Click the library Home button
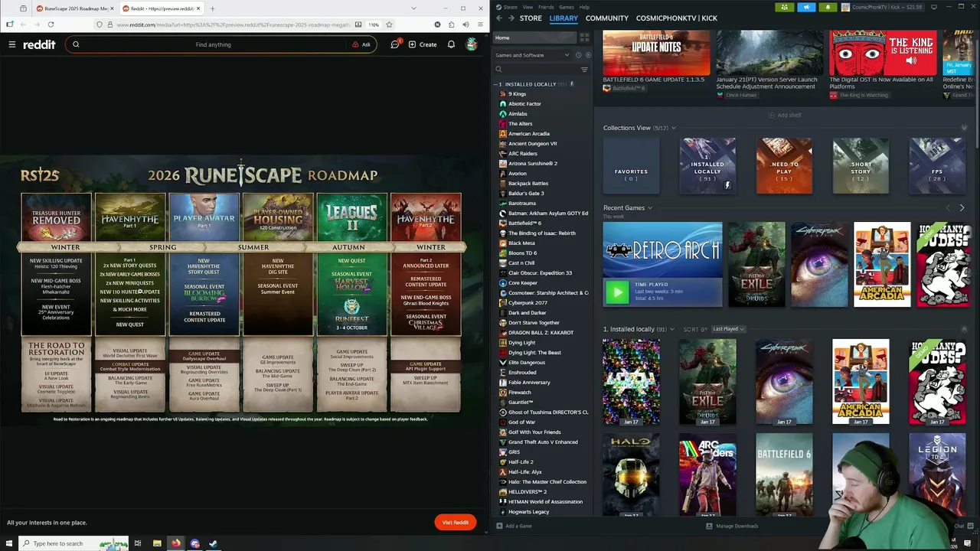 (534, 37)
